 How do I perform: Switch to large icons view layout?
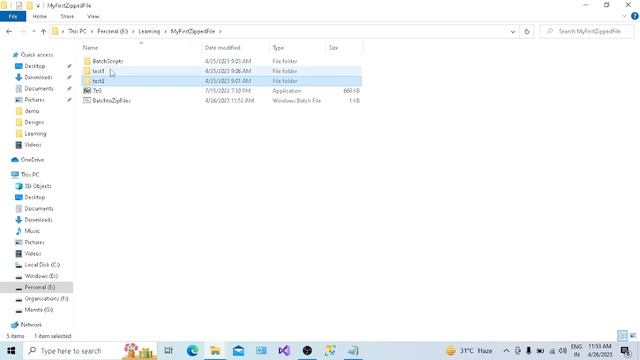click(x=633, y=336)
